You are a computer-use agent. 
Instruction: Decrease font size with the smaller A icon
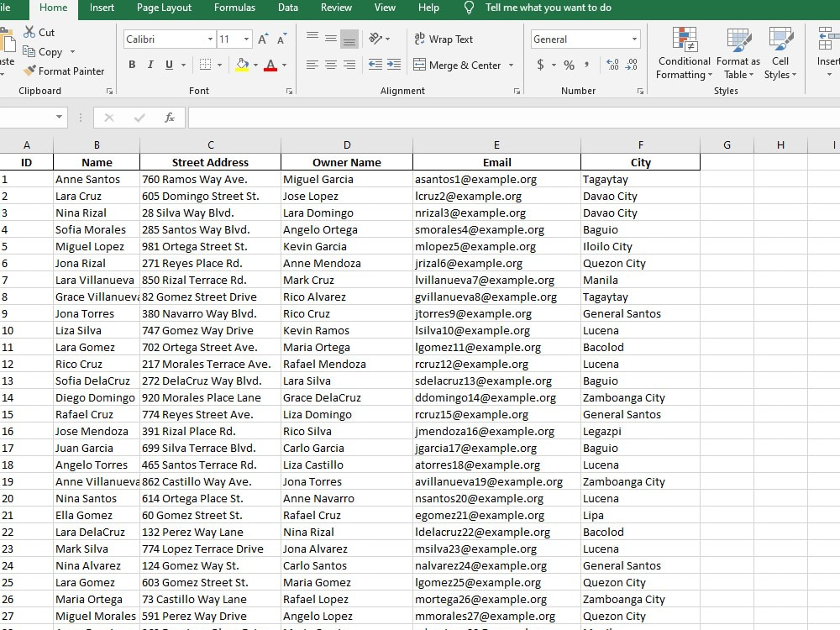point(281,39)
